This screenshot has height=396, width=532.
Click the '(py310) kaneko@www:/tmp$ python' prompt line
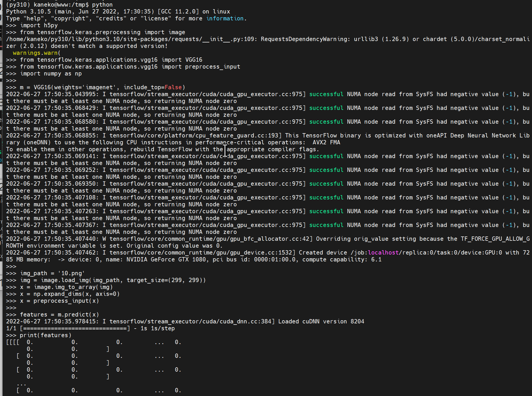pos(59,5)
